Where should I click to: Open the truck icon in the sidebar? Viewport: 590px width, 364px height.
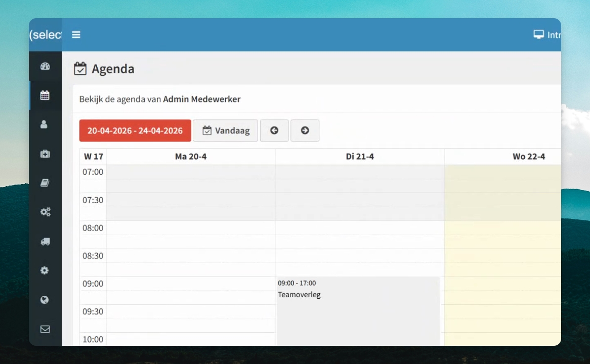point(46,242)
